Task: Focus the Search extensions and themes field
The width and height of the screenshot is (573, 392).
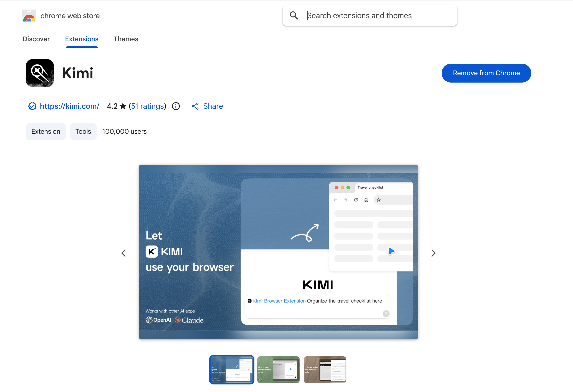Action: point(370,16)
